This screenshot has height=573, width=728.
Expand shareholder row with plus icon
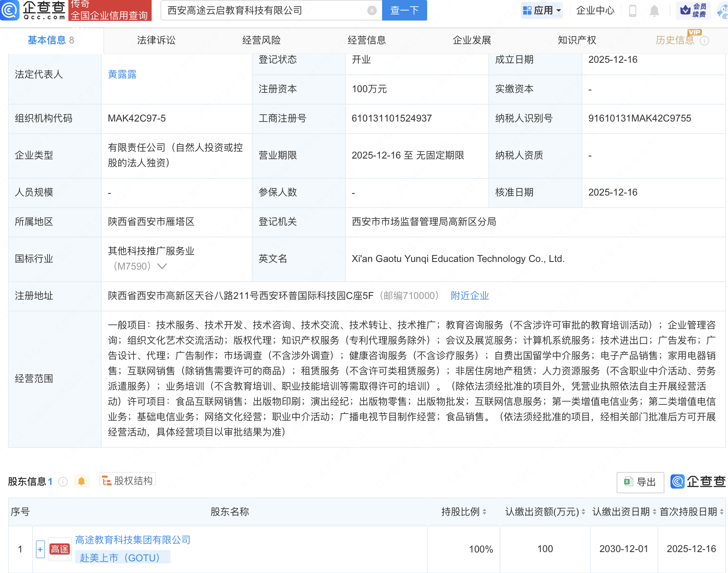40,549
